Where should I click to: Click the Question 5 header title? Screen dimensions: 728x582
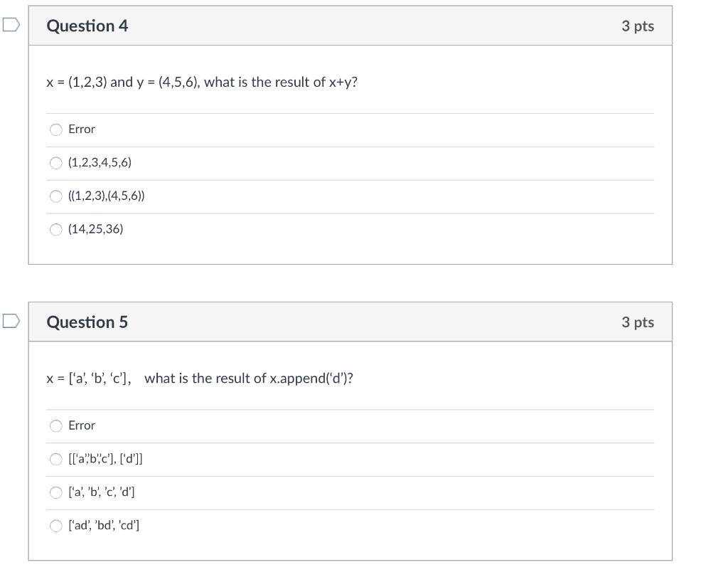[x=87, y=322]
